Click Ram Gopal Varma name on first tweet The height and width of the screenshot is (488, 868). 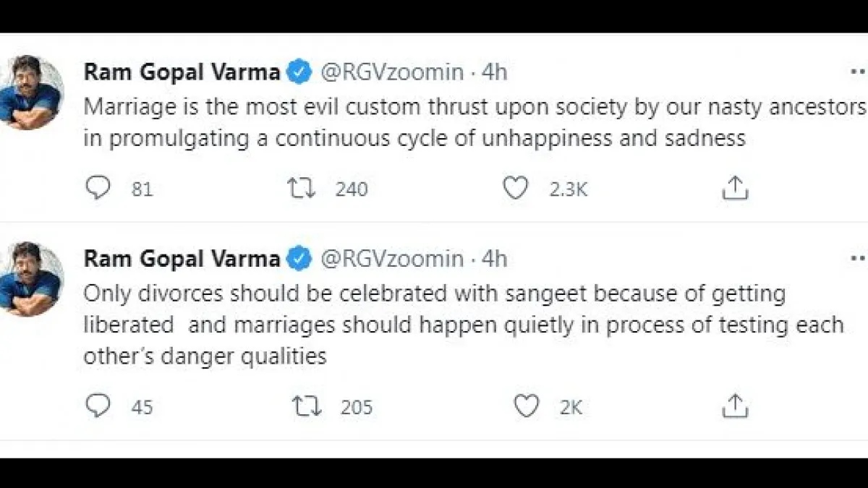tap(182, 72)
